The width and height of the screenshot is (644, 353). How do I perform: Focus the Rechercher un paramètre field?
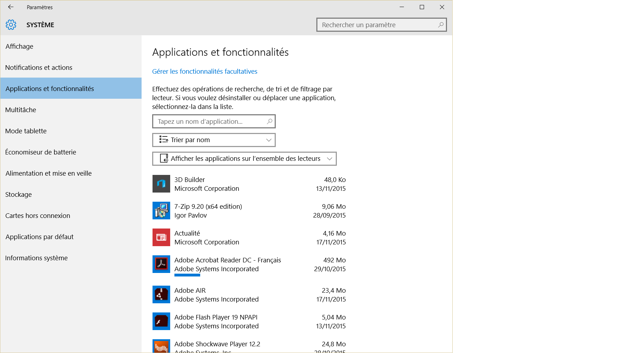382,25
